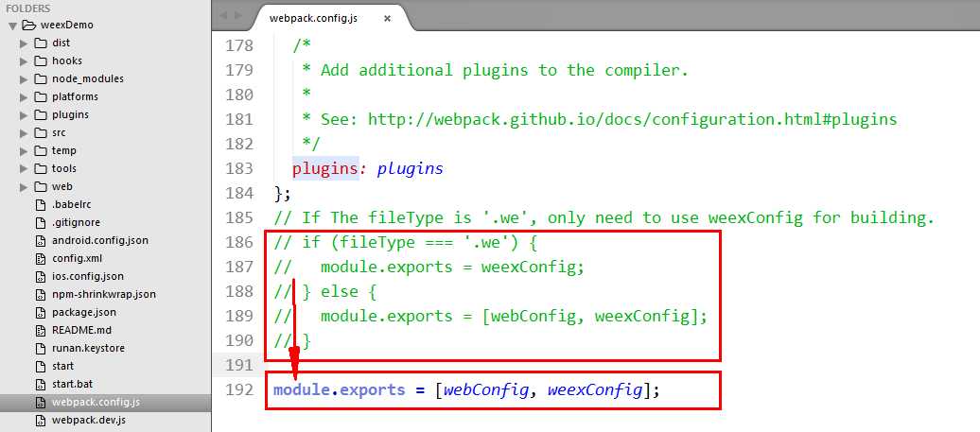
Task: Click the npm-shrinkwrap.json file icon
Action: (x=41, y=294)
